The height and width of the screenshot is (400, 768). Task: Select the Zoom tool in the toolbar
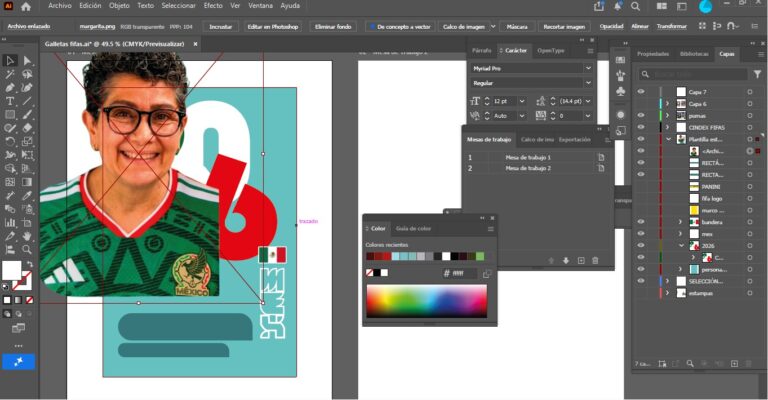pyautogui.click(x=27, y=249)
